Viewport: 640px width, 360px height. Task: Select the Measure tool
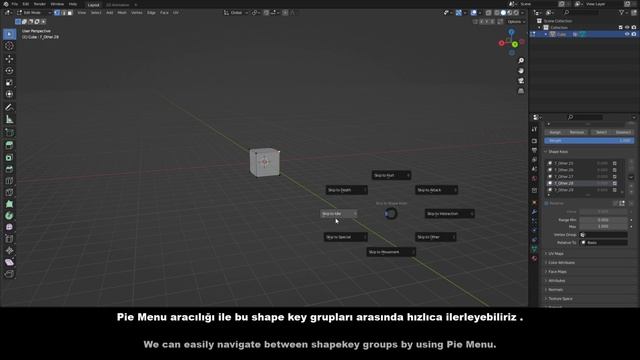tap(9, 120)
